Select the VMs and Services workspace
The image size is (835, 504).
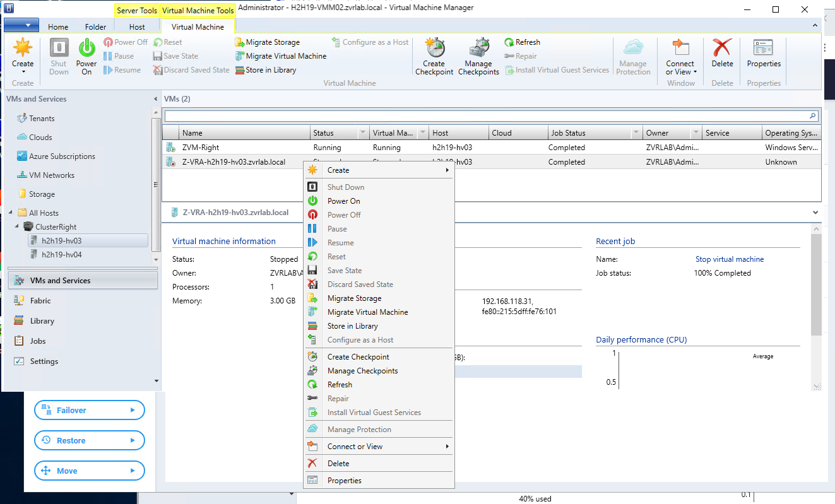click(x=83, y=281)
